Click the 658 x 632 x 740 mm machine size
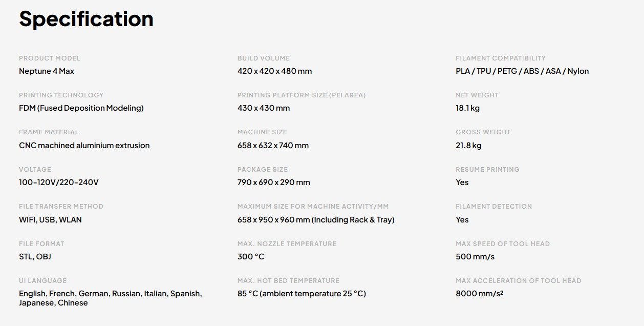Viewport: 644px width, 326px height. click(x=273, y=146)
